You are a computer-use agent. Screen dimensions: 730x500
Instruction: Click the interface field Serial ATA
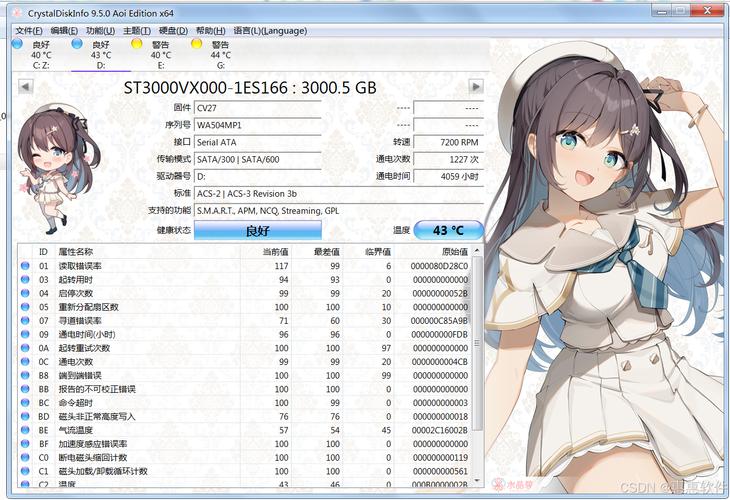pos(257,142)
